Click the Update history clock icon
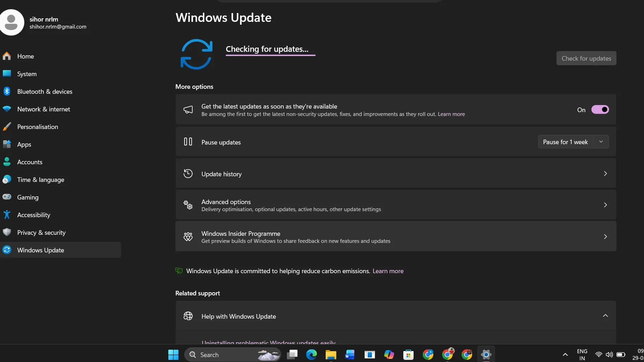 coord(188,173)
